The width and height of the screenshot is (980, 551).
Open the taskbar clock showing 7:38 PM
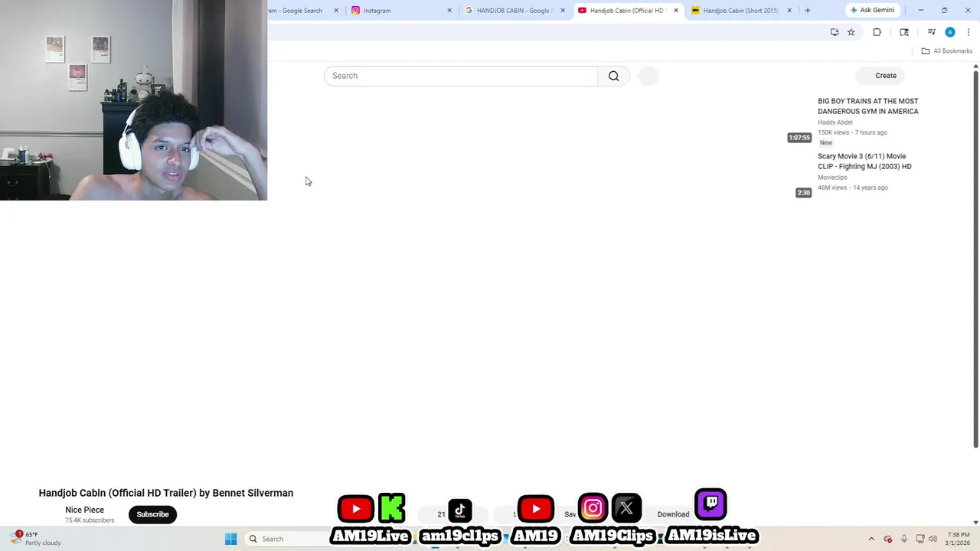pyautogui.click(x=958, y=539)
